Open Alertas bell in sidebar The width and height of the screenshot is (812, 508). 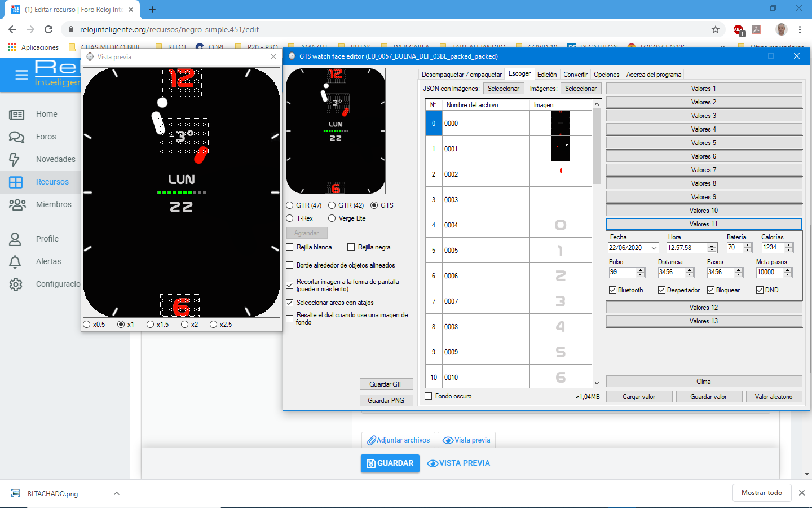(15, 261)
